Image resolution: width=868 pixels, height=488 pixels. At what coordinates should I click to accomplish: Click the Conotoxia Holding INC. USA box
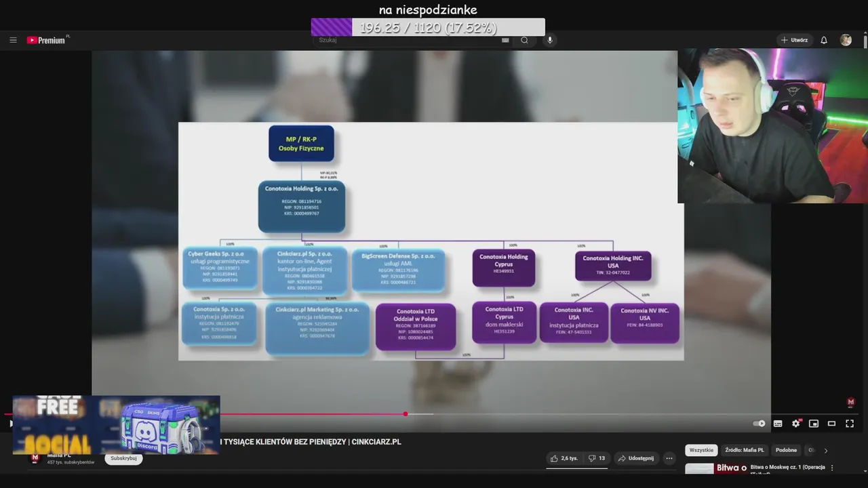613,266
